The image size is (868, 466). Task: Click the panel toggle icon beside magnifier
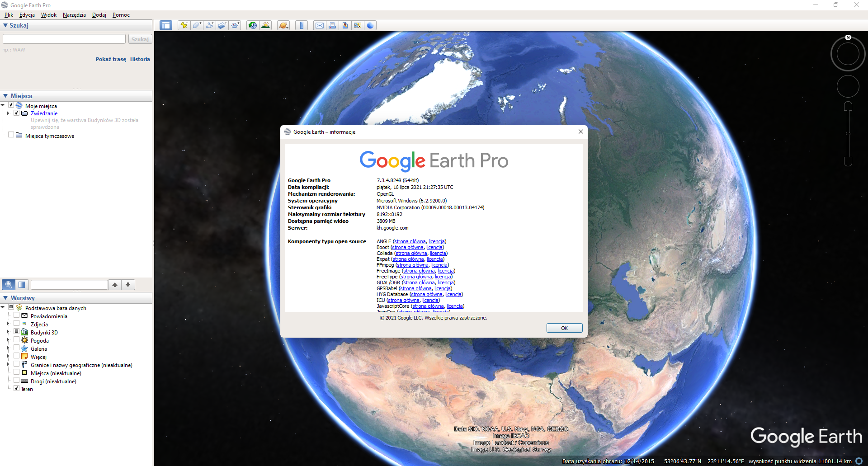(22, 285)
